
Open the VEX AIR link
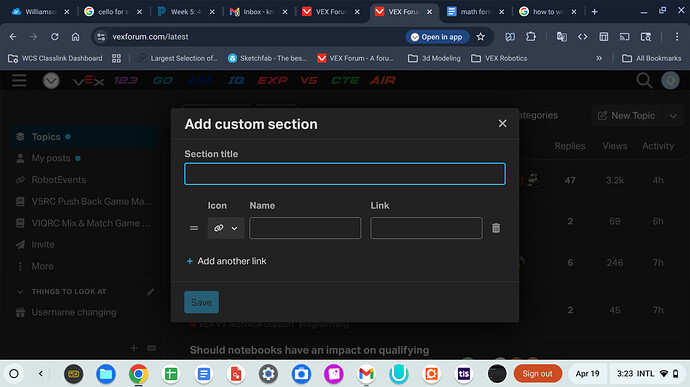[x=383, y=81]
